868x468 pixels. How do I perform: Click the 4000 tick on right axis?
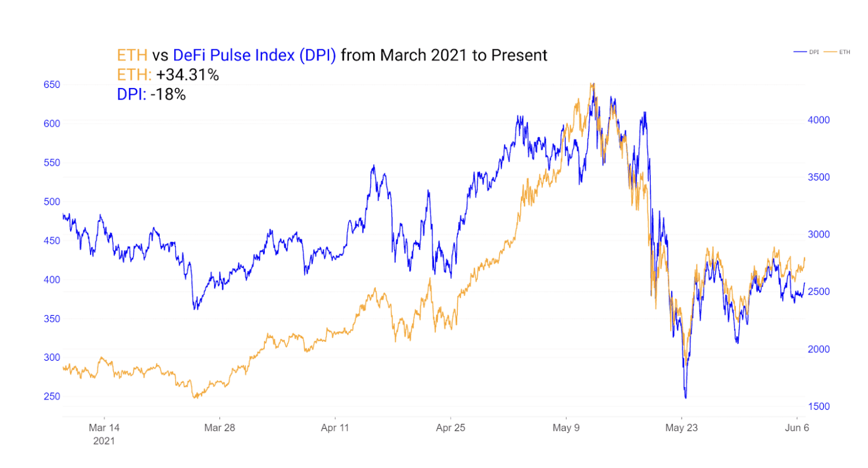(819, 120)
